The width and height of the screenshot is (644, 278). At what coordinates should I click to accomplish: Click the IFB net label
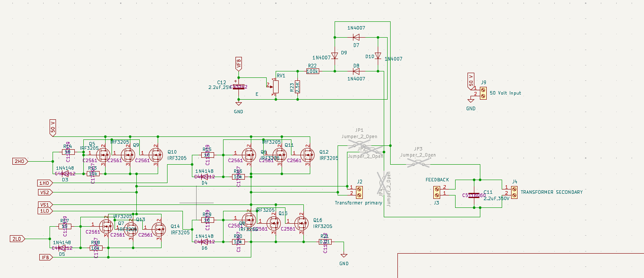tap(46, 257)
